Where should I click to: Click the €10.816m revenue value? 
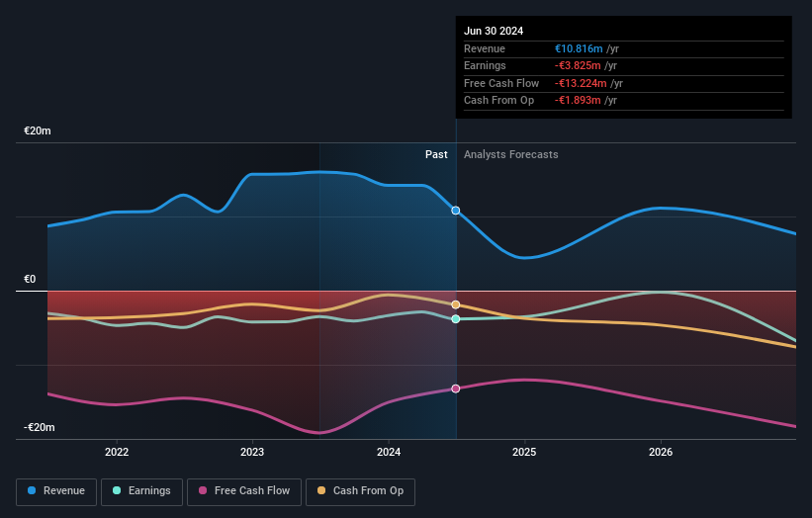(579, 48)
